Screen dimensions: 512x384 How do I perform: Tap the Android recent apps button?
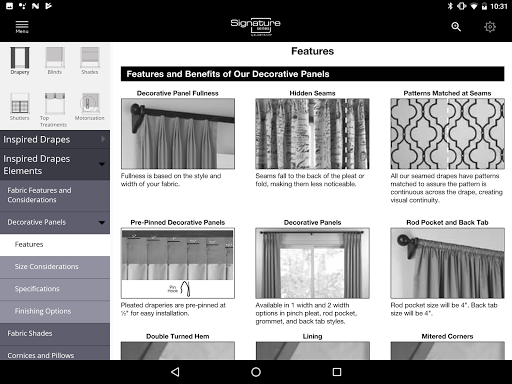coord(337,372)
